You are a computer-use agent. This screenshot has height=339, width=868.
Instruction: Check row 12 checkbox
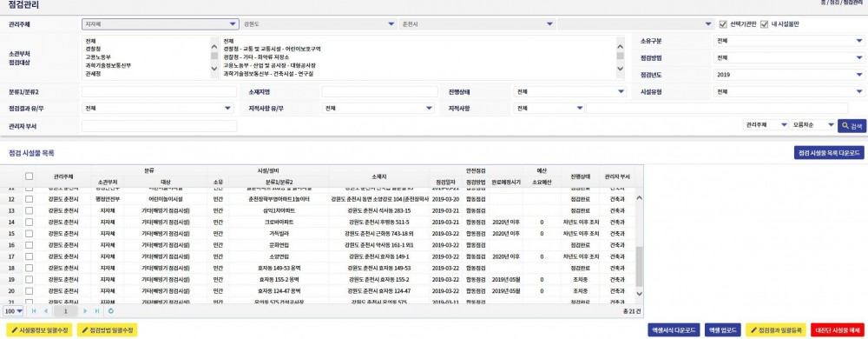coord(30,199)
